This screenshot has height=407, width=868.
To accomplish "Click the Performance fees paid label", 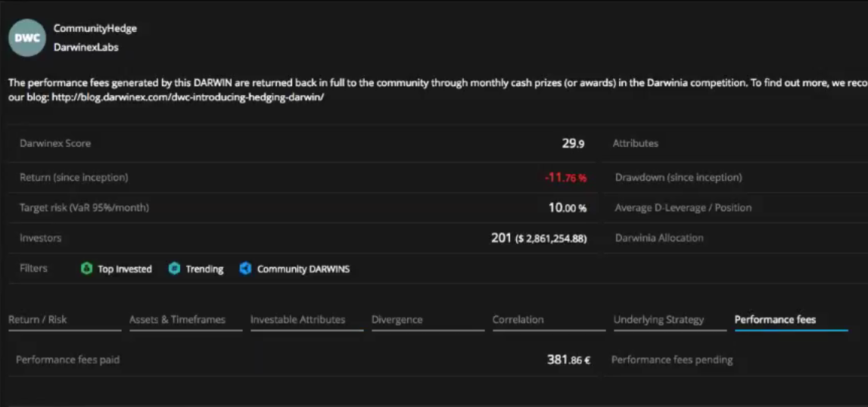I will [x=67, y=360].
